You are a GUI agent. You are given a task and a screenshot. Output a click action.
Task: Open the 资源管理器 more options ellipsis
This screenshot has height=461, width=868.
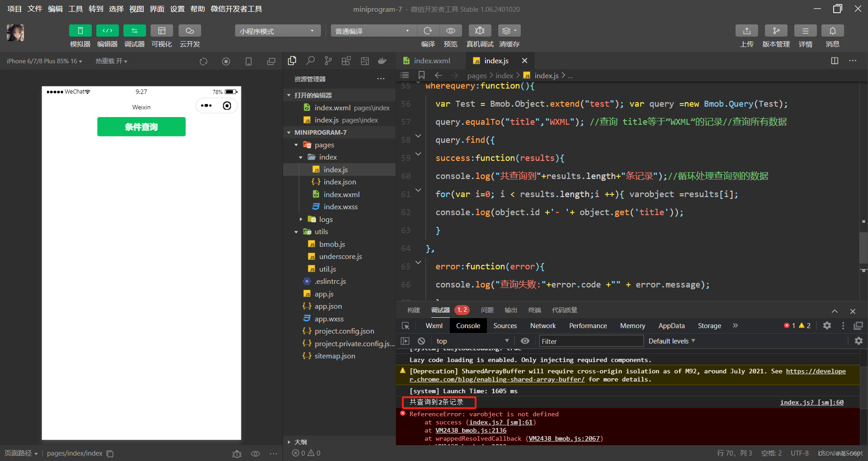(381, 79)
